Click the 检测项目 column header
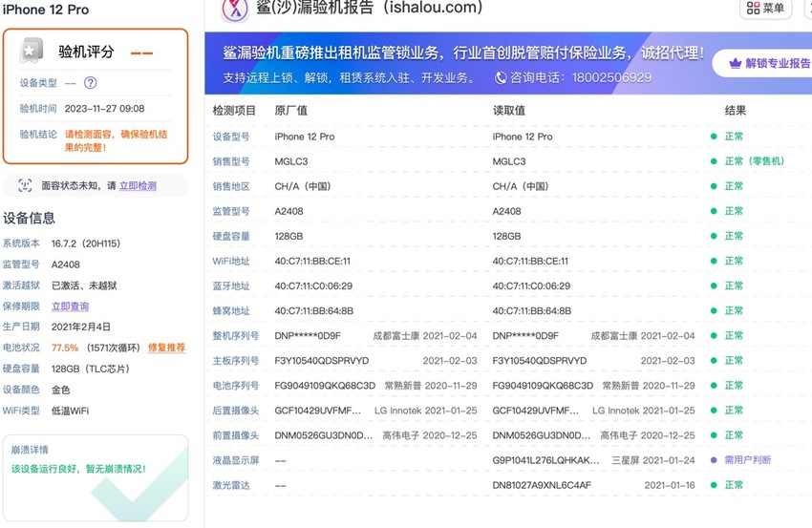 pyautogui.click(x=234, y=110)
